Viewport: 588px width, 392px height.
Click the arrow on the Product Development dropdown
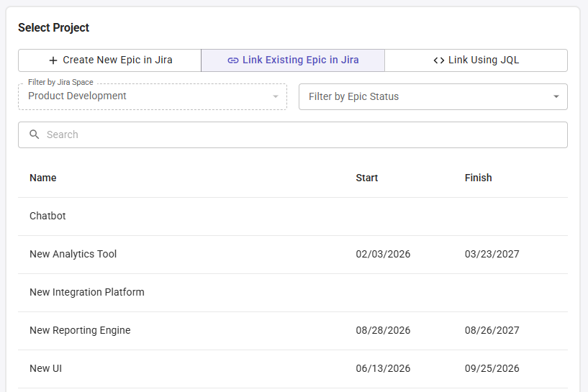[x=276, y=96]
